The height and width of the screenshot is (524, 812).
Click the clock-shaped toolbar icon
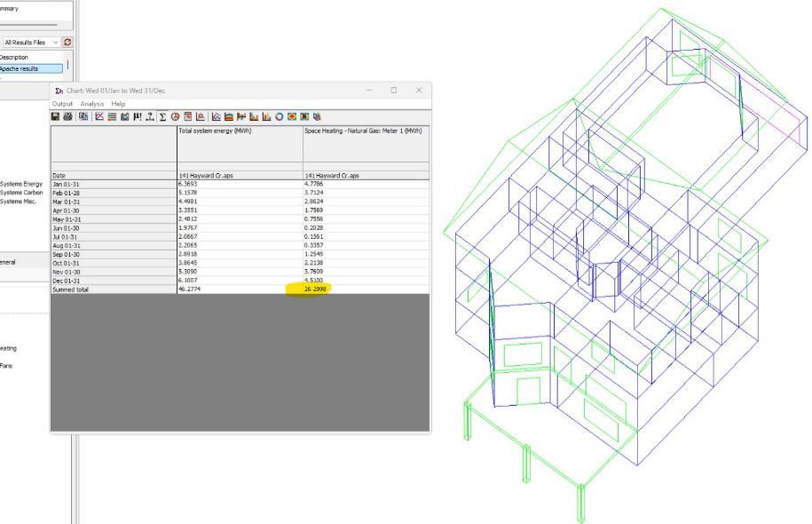[x=176, y=116]
